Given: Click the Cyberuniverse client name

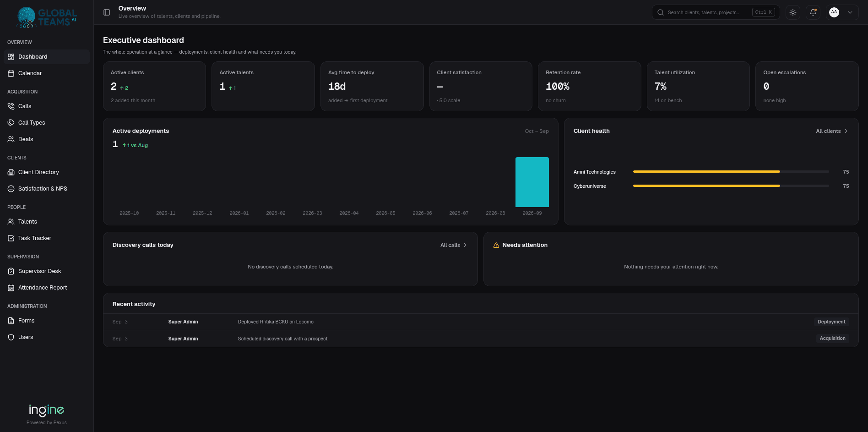Looking at the screenshot, I should point(590,186).
